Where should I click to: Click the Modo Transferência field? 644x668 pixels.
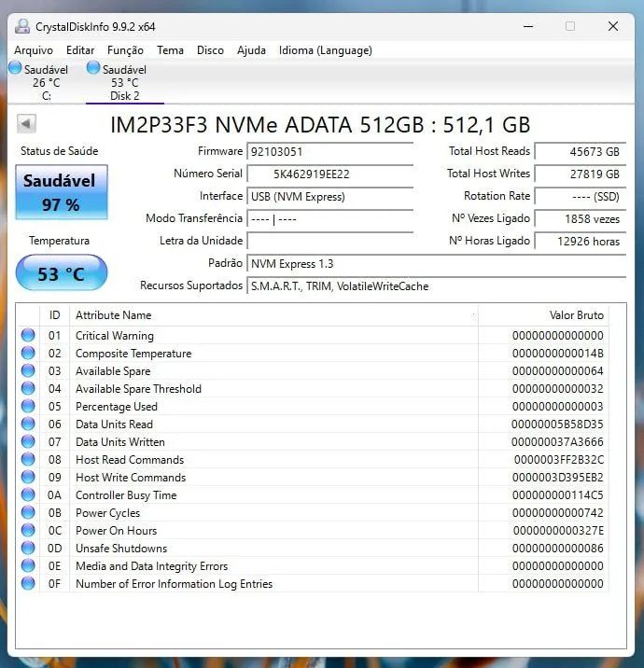[329, 219]
